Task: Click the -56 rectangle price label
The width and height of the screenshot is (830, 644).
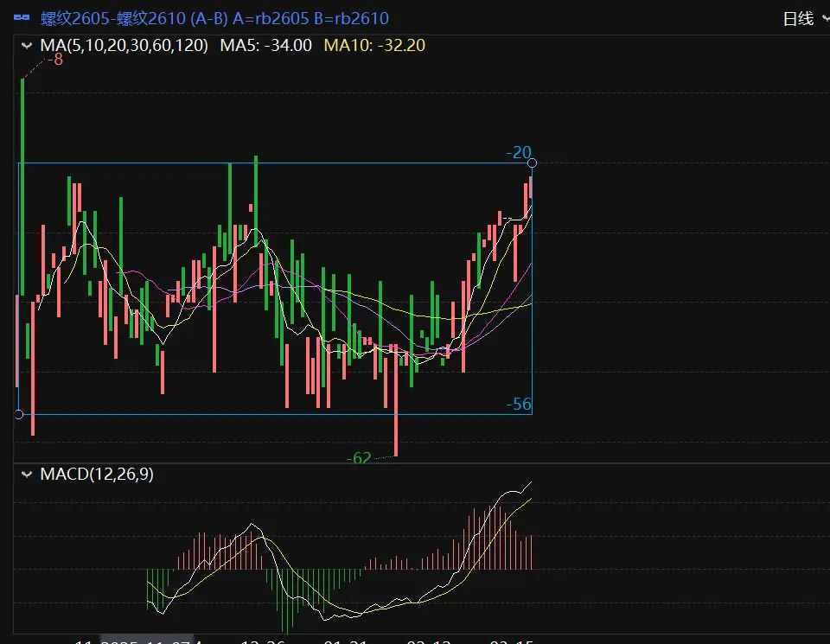Action: tap(519, 404)
